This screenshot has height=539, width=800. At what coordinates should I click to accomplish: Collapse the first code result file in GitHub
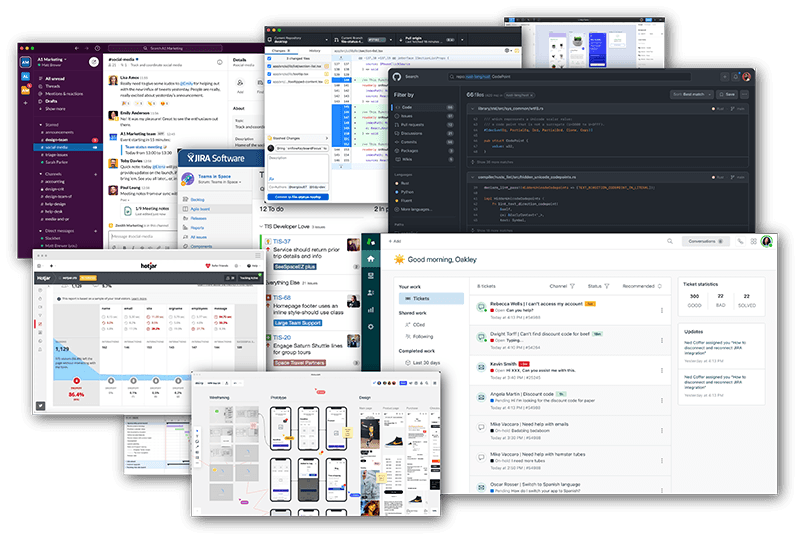point(472,108)
